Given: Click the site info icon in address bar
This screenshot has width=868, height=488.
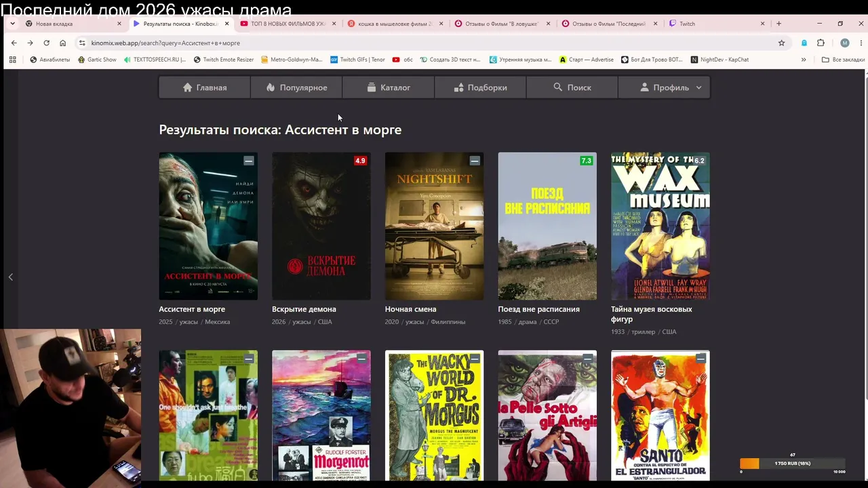Looking at the screenshot, I should [x=82, y=43].
